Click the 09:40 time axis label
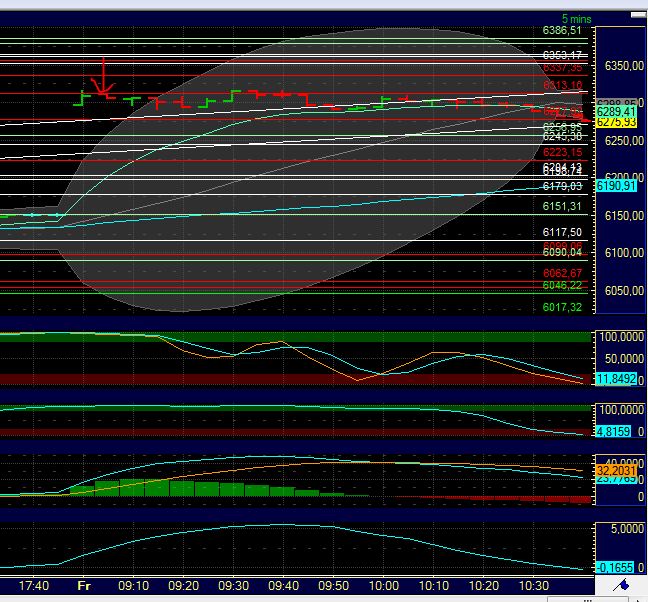 coord(284,586)
